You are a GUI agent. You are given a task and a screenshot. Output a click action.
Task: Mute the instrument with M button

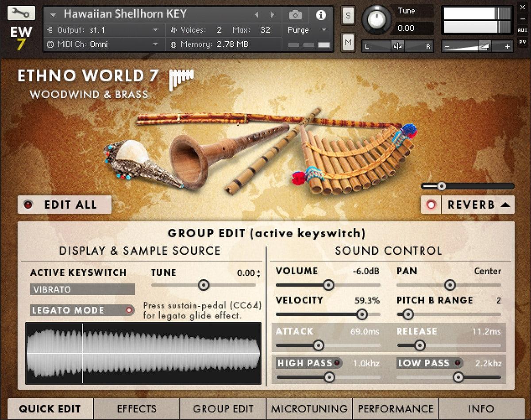[348, 42]
